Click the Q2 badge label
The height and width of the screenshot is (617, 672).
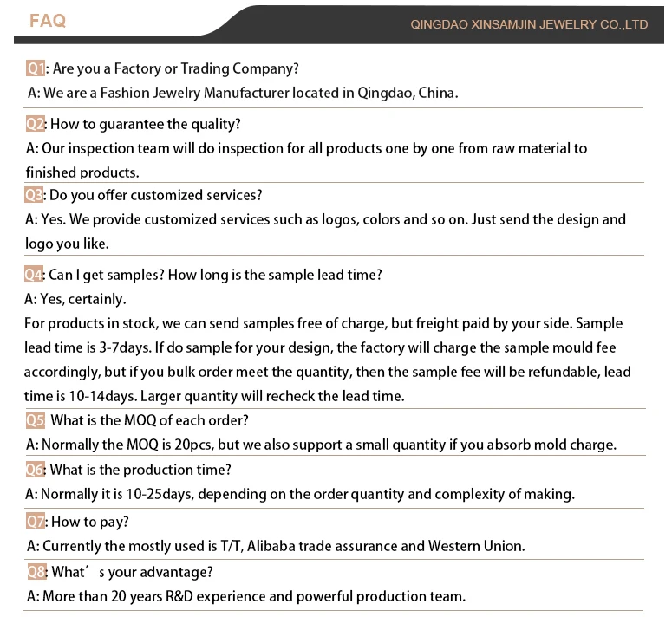(x=35, y=124)
